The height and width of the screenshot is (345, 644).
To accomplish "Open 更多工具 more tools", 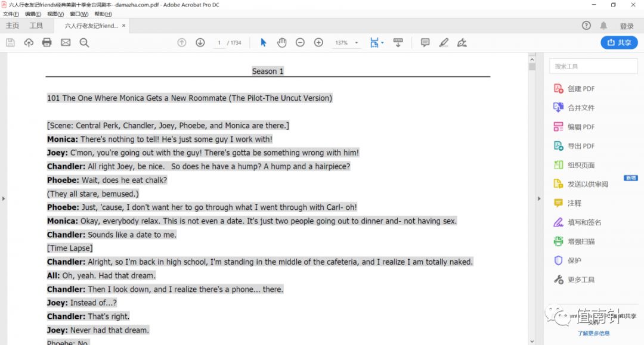I will coord(574,280).
